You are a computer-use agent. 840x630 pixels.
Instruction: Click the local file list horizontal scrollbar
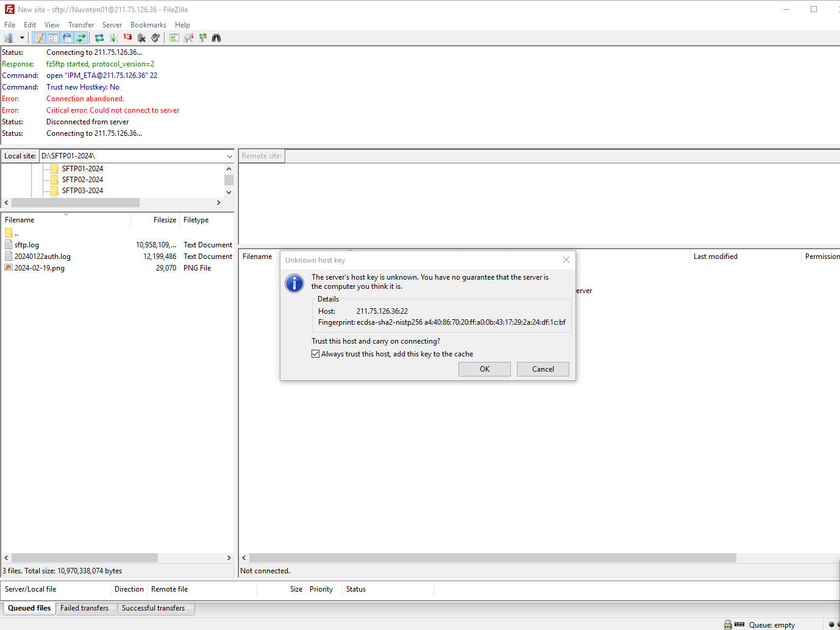(85, 557)
